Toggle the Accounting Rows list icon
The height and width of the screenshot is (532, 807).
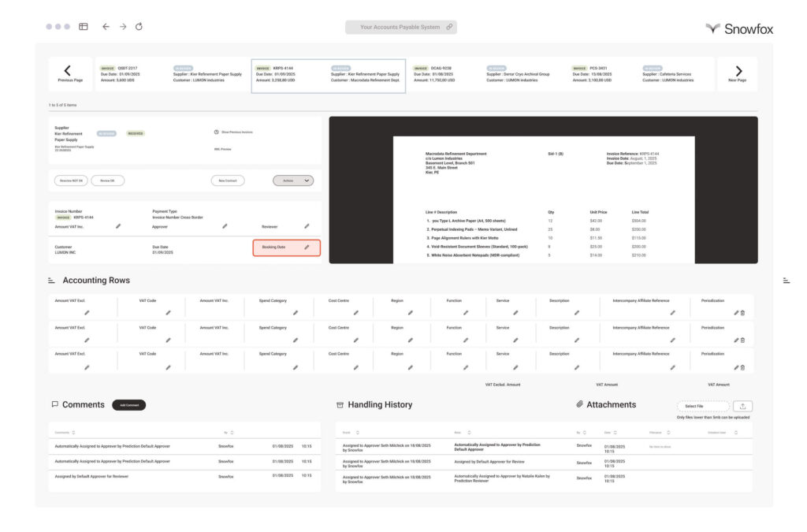coord(51,281)
